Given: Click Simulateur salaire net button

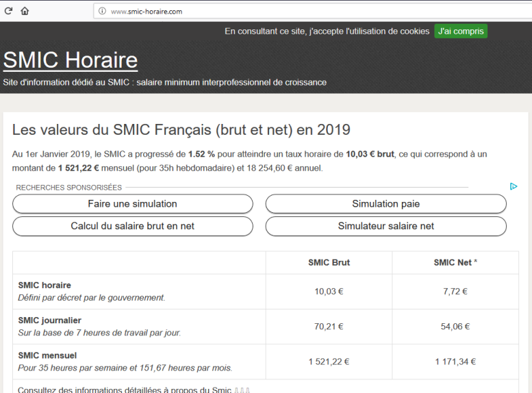Looking at the screenshot, I should pyautogui.click(x=385, y=226).
